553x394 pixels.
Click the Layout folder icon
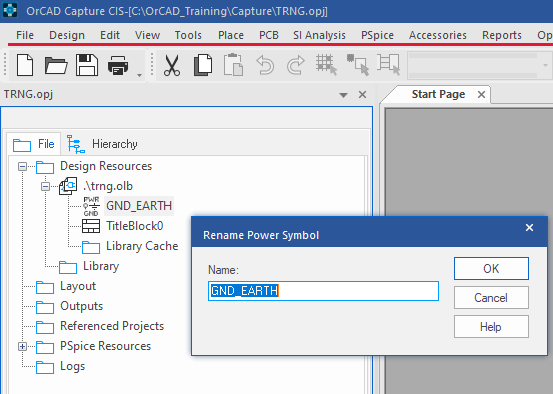[45, 287]
